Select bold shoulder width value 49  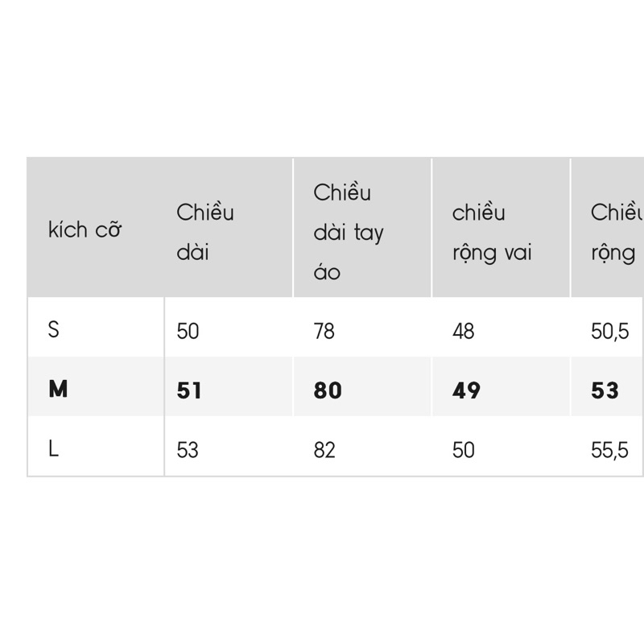click(x=466, y=390)
